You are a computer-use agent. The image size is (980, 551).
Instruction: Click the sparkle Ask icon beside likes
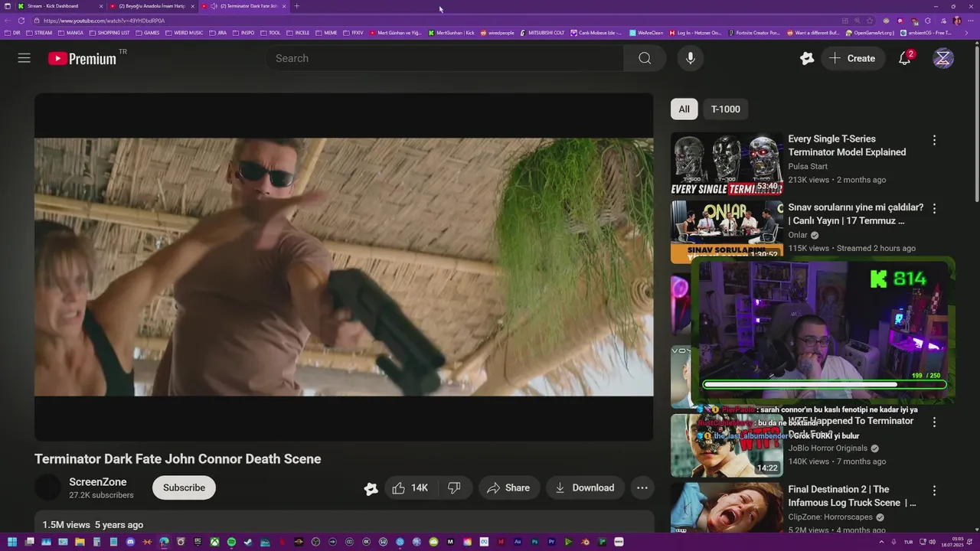[x=371, y=488]
